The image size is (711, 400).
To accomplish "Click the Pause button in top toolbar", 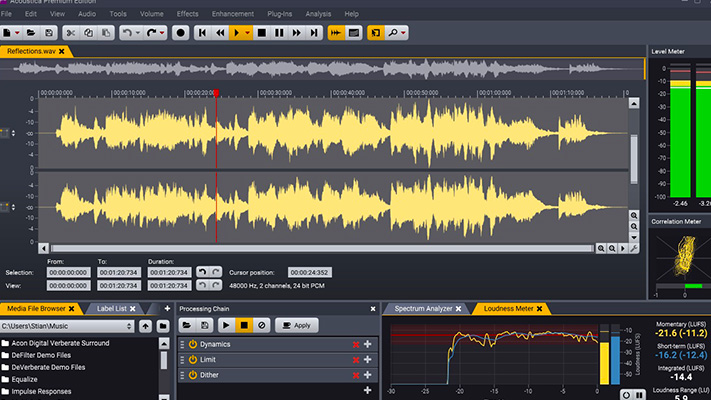I will (279, 33).
